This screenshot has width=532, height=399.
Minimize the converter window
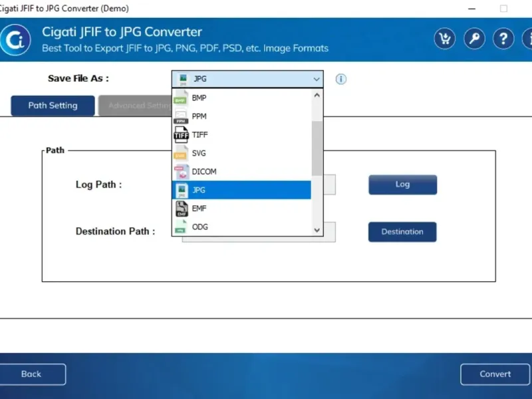pos(471,9)
